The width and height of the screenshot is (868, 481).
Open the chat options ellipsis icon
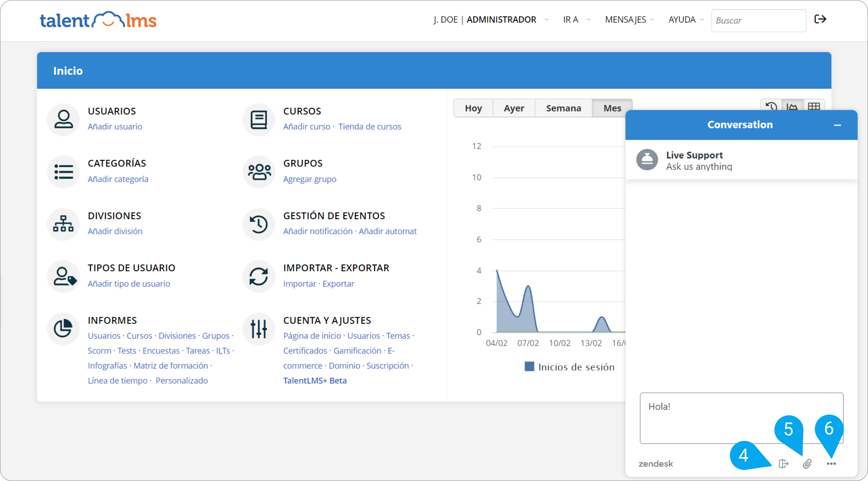(831, 464)
